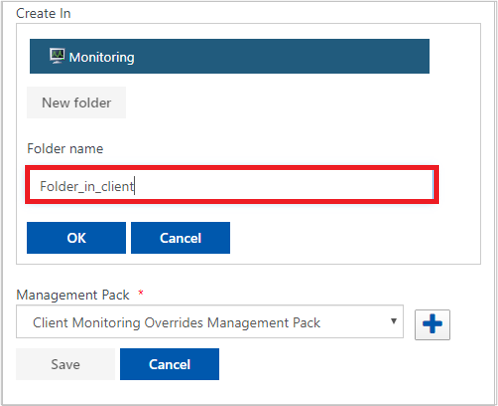Confirm folder name with OK button

(x=76, y=238)
